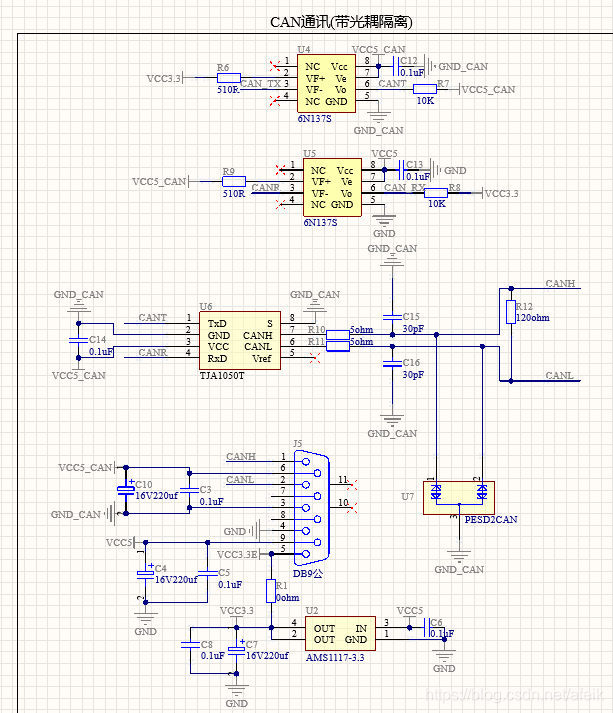Select polarized capacitor C7 symbol
613x713 pixels.
(236, 649)
